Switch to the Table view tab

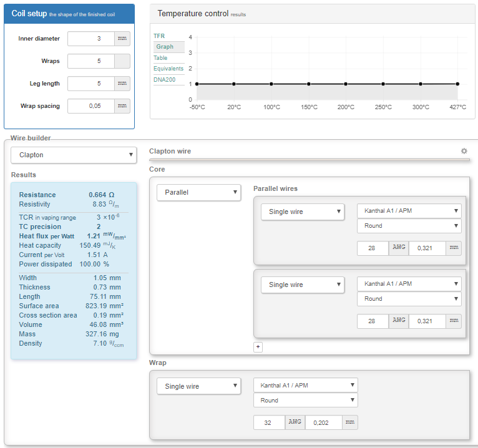tap(160, 57)
